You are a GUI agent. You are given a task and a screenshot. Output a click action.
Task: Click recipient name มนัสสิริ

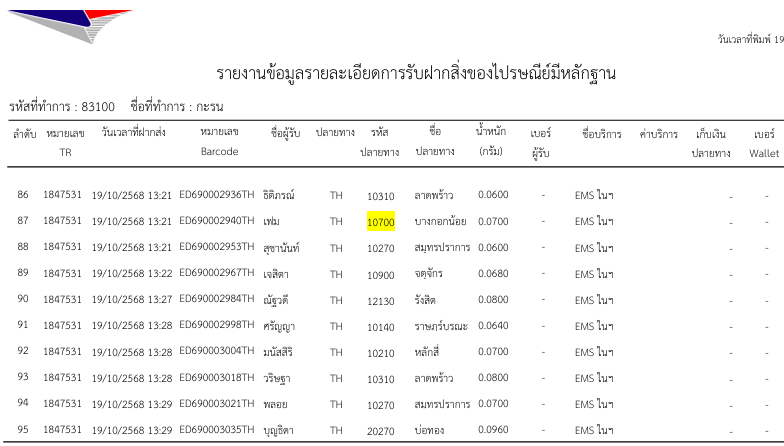click(x=278, y=352)
